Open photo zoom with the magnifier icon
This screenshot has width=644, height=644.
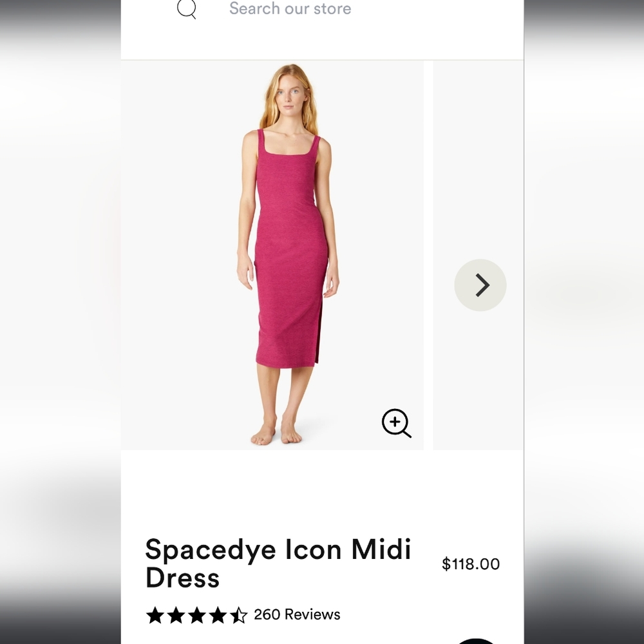click(397, 424)
